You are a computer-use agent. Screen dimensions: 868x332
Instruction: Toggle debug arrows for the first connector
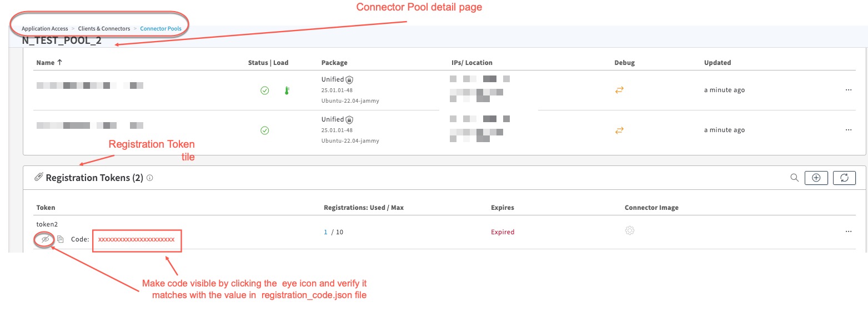[x=619, y=90]
